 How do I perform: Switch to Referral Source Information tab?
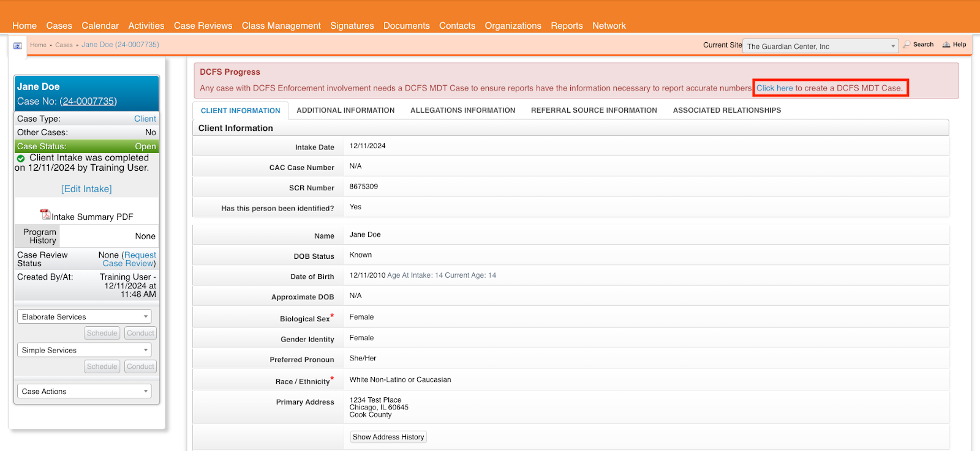pyautogui.click(x=594, y=110)
